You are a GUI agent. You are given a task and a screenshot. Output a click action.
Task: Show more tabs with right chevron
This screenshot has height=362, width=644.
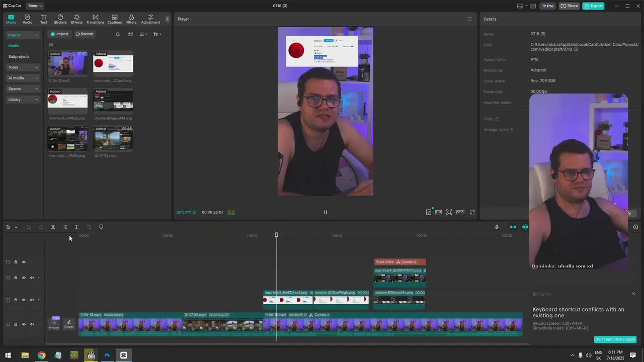click(168, 19)
